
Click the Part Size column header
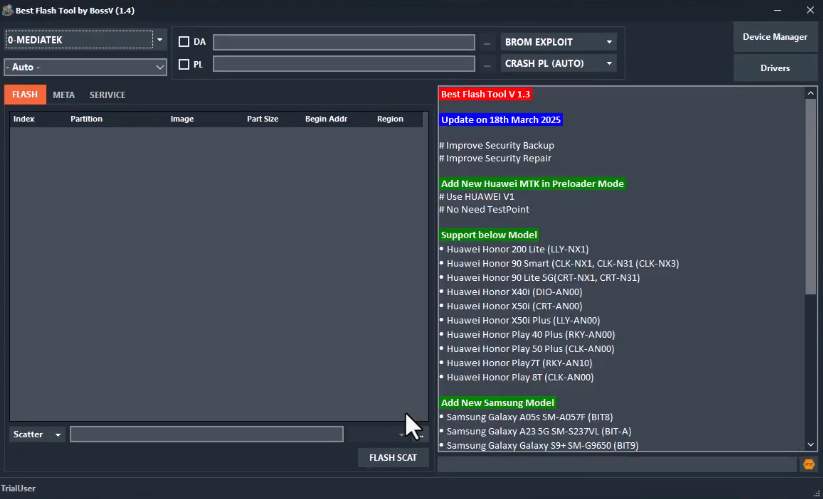pyautogui.click(x=262, y=119)
